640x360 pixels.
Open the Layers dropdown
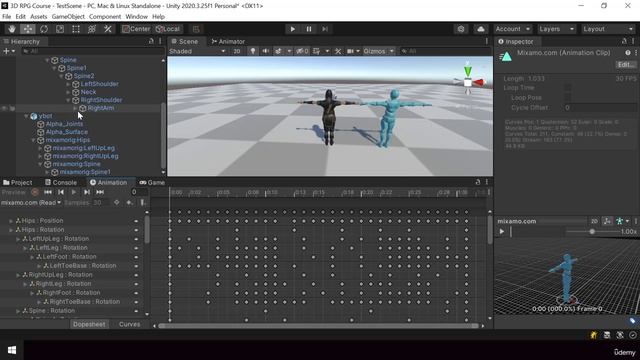pos(556,29)
